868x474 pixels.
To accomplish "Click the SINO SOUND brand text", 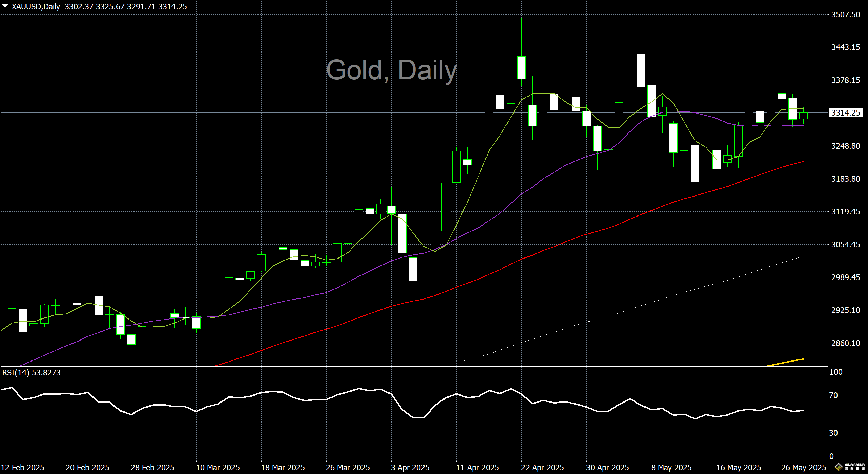I will pos(855,465).
